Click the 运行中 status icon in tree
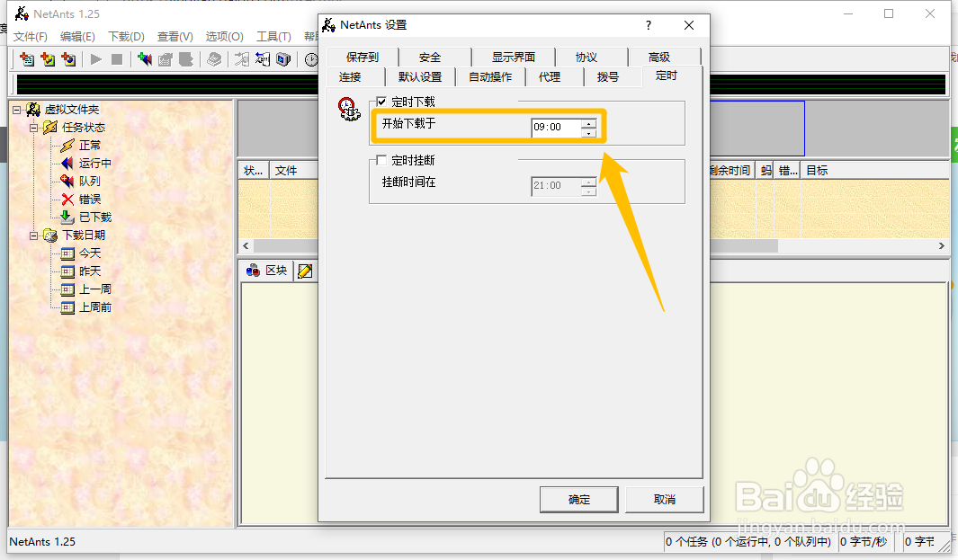 pyautogui.click(x=67, y=163)
